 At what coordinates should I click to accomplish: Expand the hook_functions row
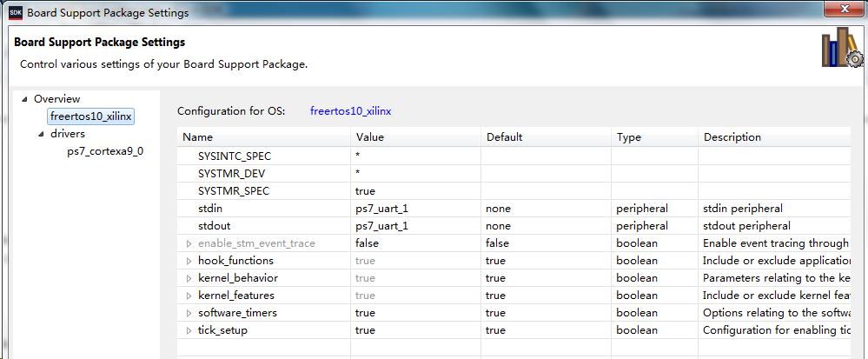189,261
